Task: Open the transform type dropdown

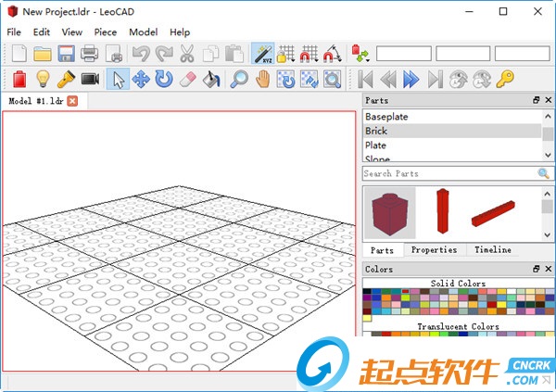Action: coord(360,54)
